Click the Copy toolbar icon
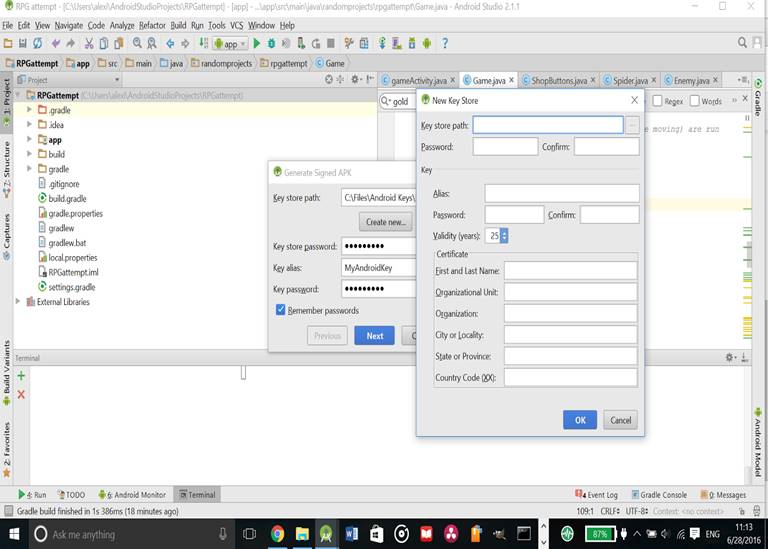Screen dimensions: 768x549 click(x=104, y=44)
